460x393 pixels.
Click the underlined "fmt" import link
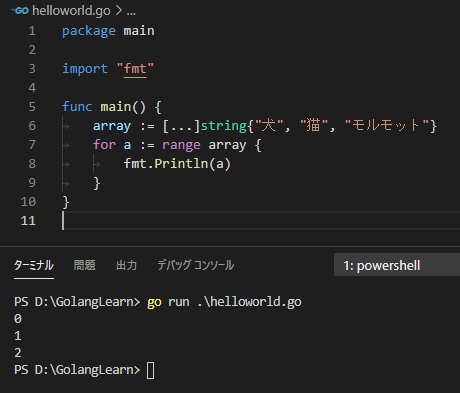click(135, 69)
